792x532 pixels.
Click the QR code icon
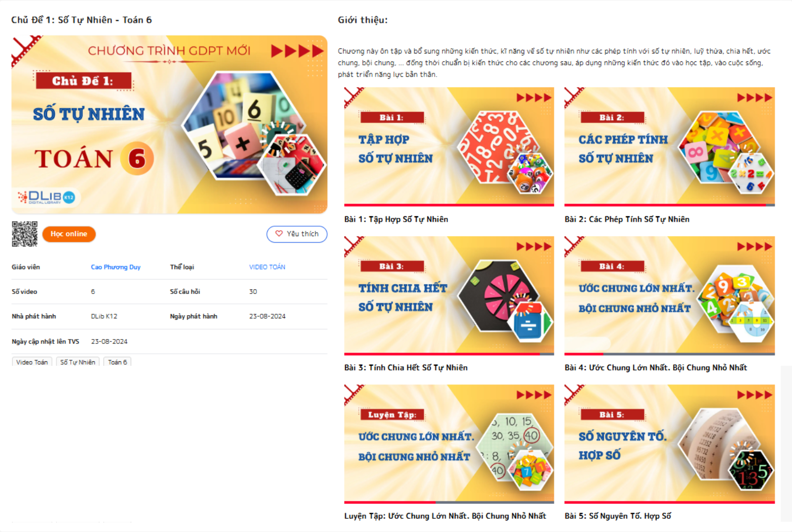[x=25, y=234]
